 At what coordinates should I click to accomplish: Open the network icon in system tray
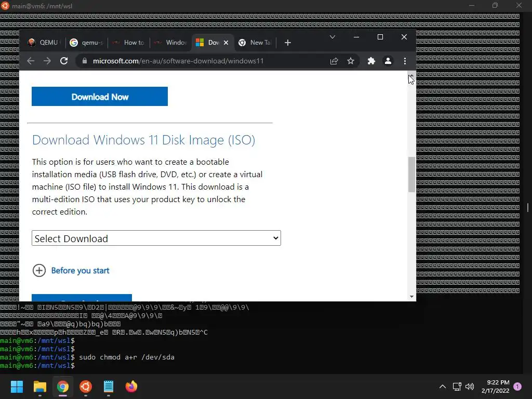coord(457,387)
